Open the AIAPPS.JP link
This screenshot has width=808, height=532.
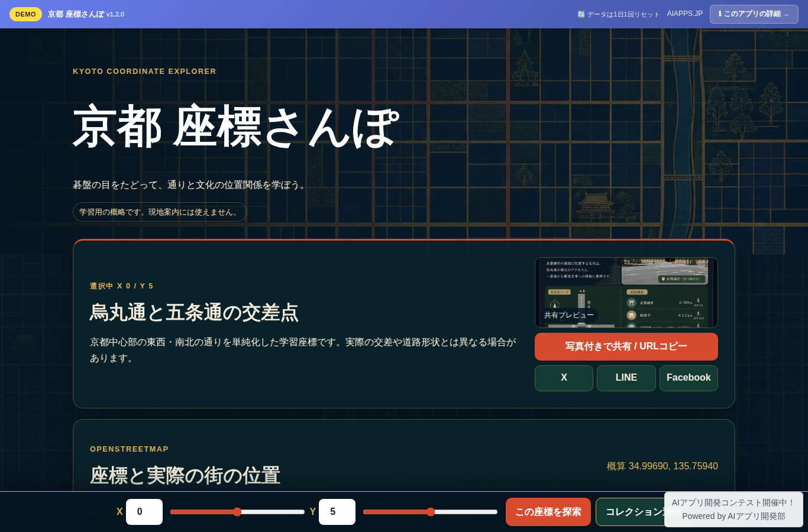684,14
